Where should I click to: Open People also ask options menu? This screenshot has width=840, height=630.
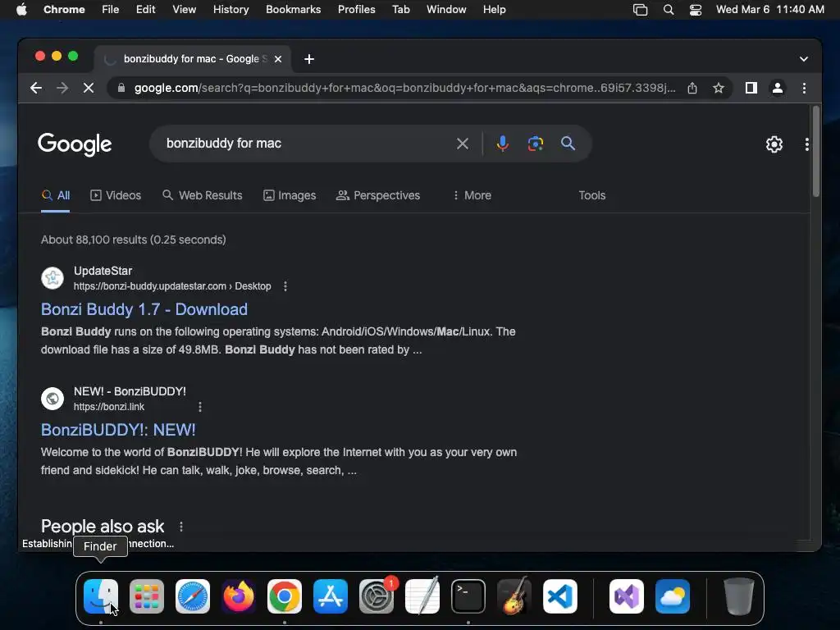pos(181,527)
